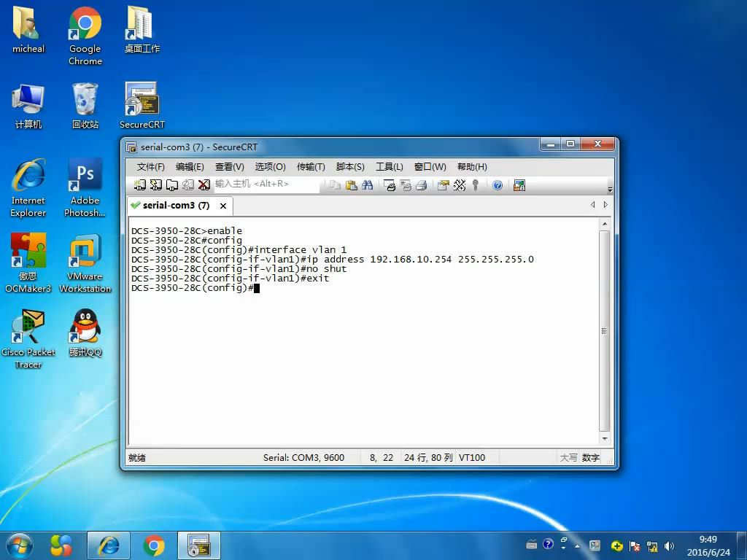Click the Print Screen toolbar icon
Image resolution: width=747 pixels, height=560 pixels.
tap(390, 185)
